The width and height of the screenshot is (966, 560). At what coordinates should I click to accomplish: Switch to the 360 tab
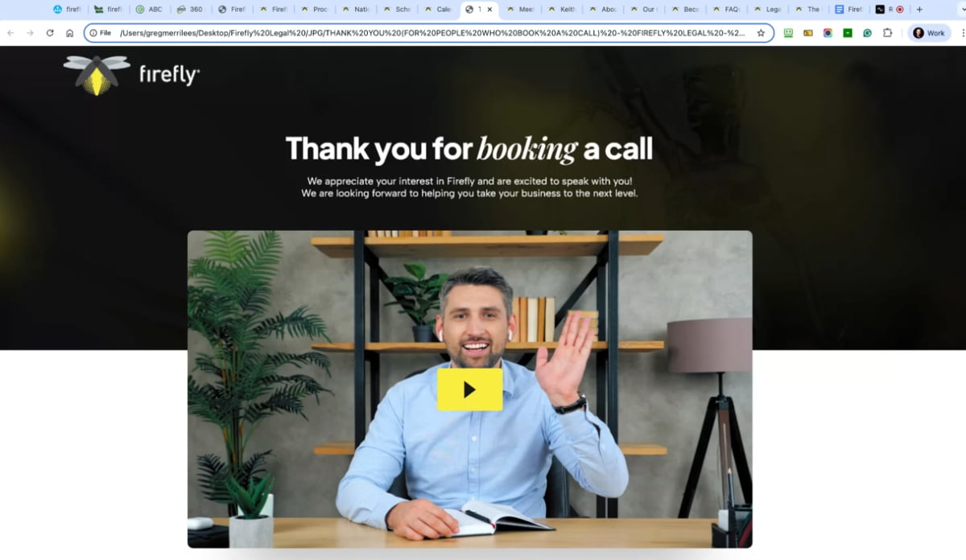pos(190,10)
